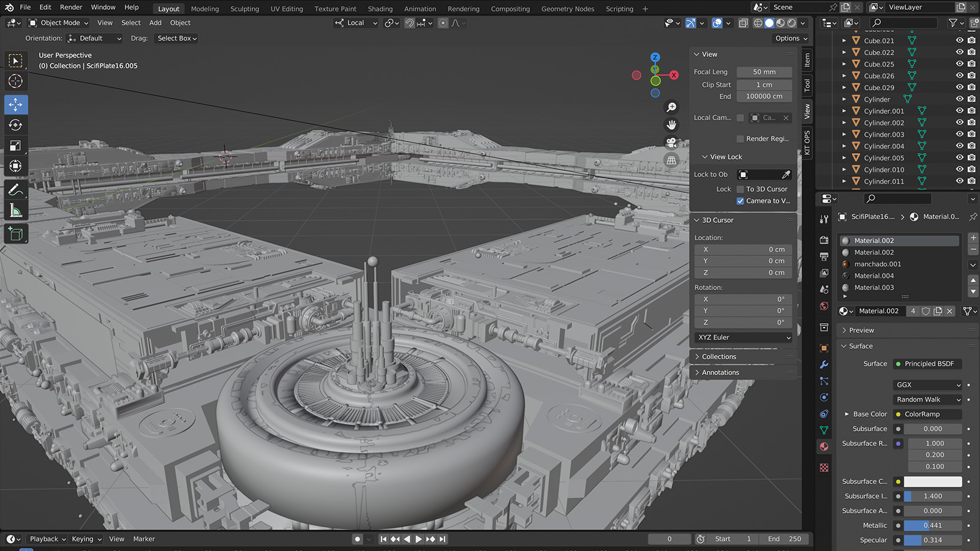
Task: Choose the Scale tool
Action: pyautogui.click(x=16, y=146)
